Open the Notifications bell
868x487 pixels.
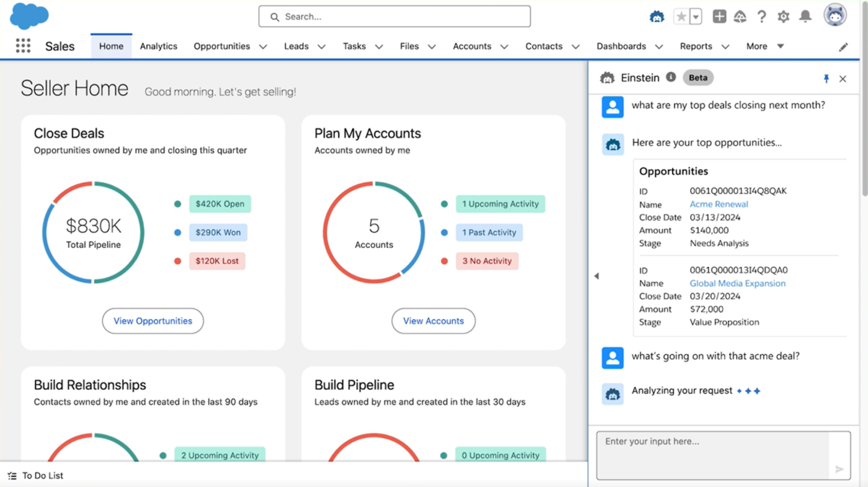805,17
